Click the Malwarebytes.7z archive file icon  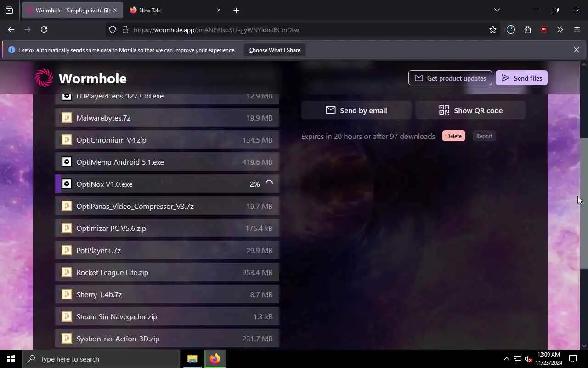pos(67,118)
